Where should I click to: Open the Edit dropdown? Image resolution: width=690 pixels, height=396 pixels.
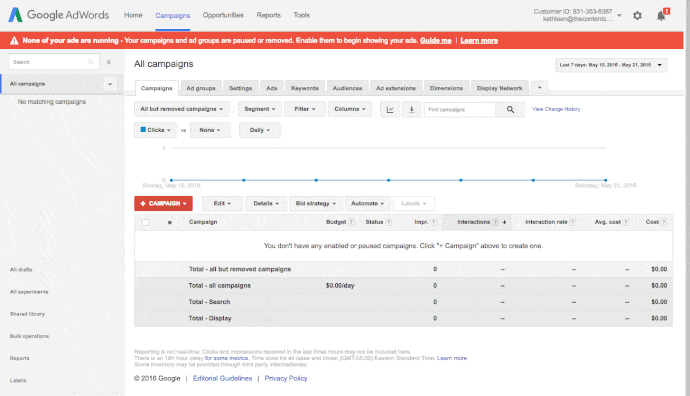tap(222, 203)
